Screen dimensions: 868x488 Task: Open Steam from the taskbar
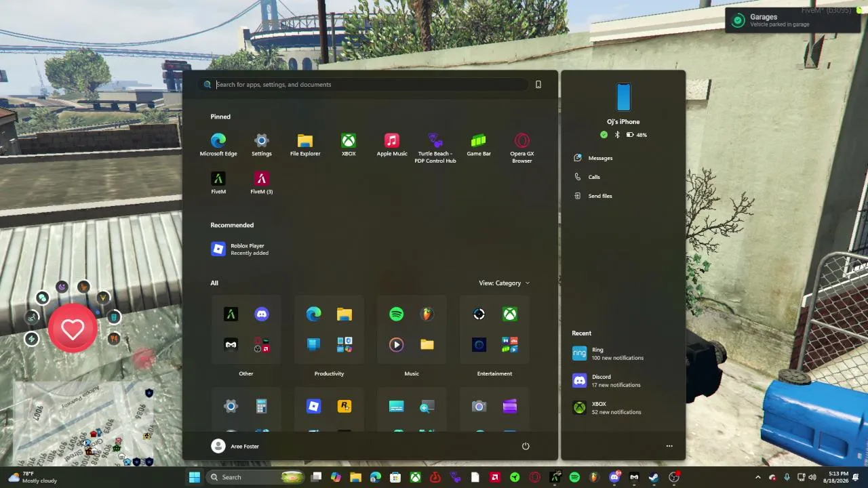coord(654,477)
